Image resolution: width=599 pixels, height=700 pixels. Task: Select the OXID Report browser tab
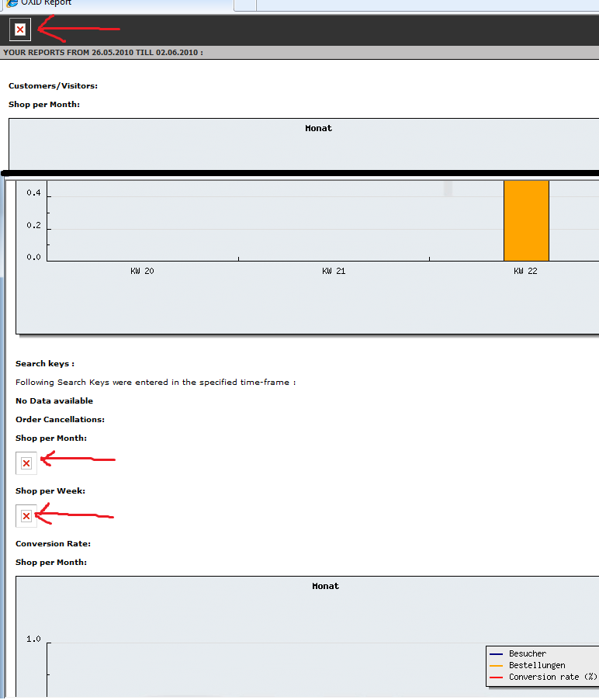(x=47, y=3)
